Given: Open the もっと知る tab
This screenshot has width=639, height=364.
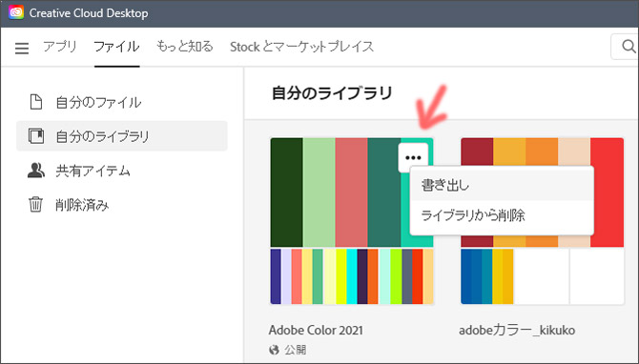Looking at the screenshot, I should (x=185, y=47).
